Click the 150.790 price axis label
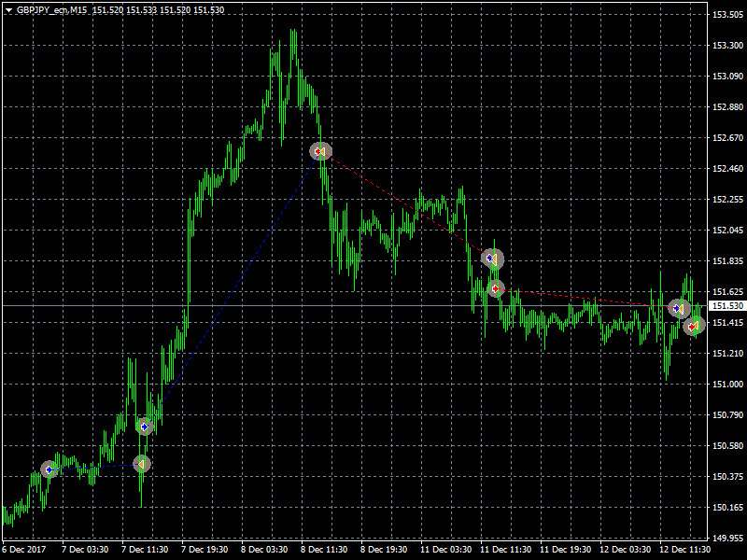747x560 pixels. (x=727, y=415)
